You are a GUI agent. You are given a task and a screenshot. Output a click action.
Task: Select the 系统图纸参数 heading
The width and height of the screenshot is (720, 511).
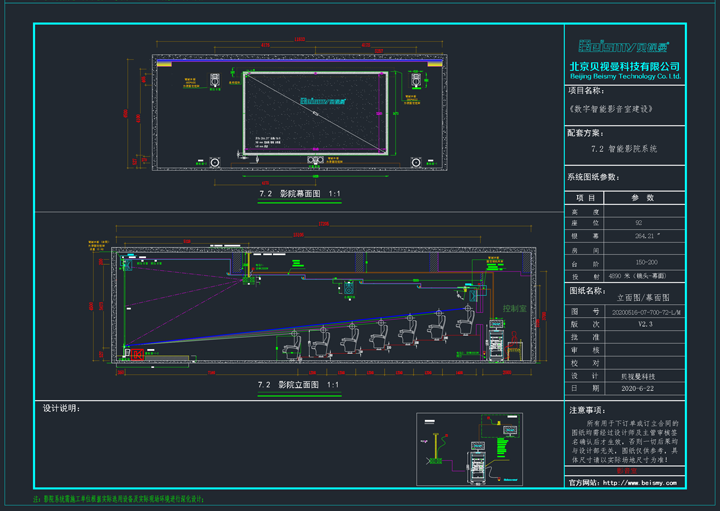(x=593, y=177)
